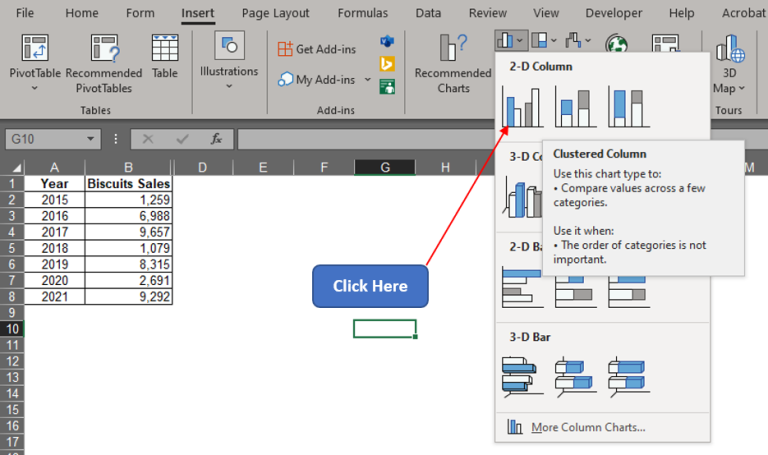Click the PivotChart icon
768x455 pixels.
[x=665, y=43]
